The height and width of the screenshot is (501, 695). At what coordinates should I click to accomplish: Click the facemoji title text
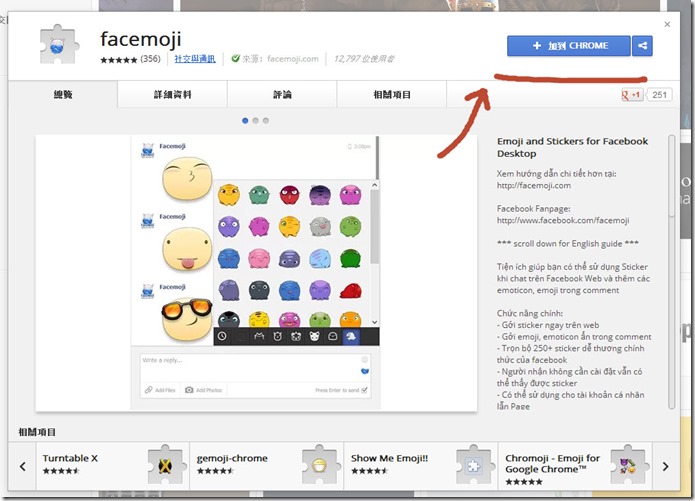[141, 39]
